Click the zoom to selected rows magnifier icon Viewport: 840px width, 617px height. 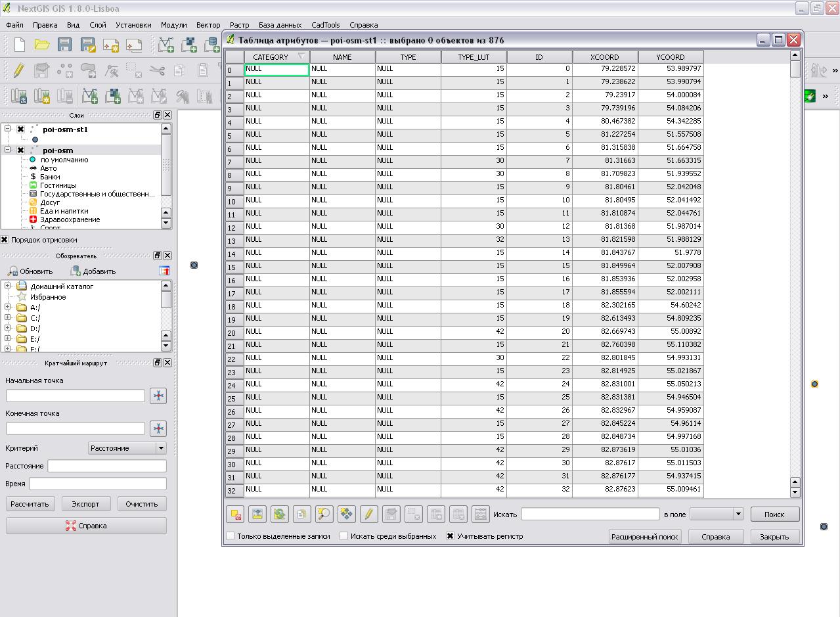[x=324, y=514]
